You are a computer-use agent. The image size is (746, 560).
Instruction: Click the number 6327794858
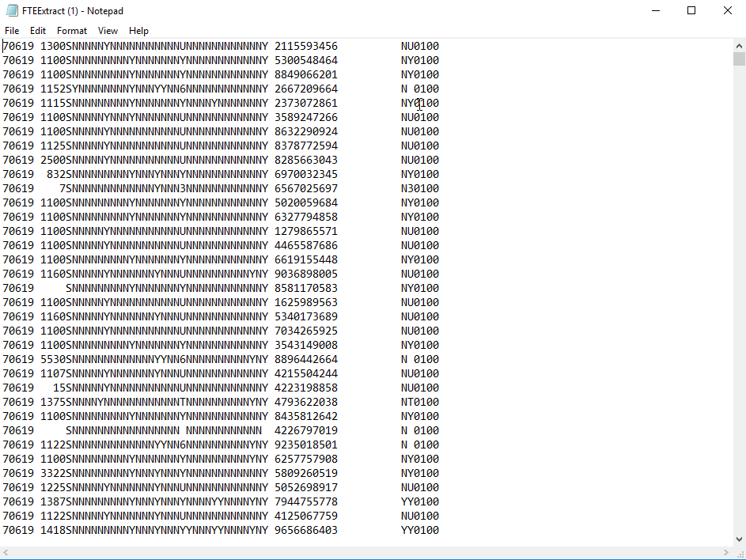[306, 217]
